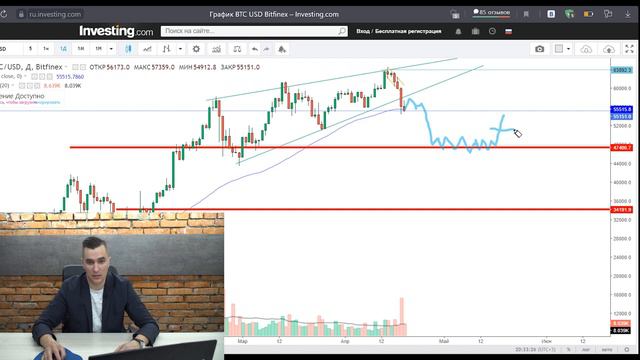Click the Investing.com logo
640x360 pixels.
pyautogui.click(x=116, y=31)
